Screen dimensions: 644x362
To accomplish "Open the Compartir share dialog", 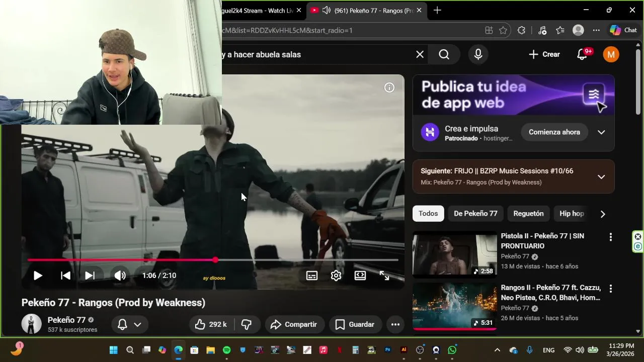I will click(294, 324).
